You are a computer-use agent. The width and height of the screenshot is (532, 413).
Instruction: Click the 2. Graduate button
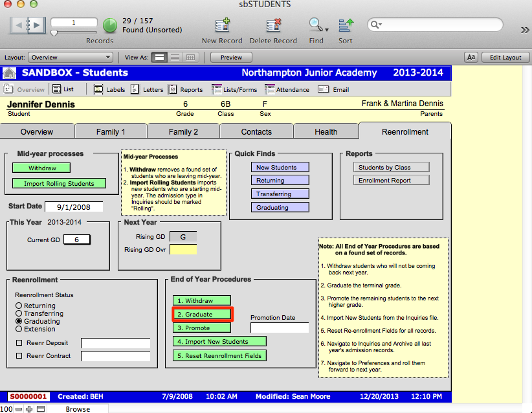click(202, 315)
